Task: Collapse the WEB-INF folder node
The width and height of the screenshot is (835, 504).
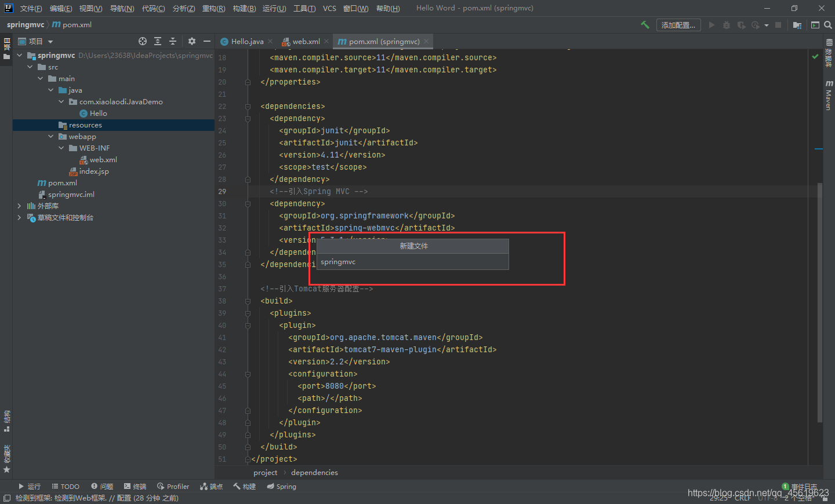Action: pos(61,148)
